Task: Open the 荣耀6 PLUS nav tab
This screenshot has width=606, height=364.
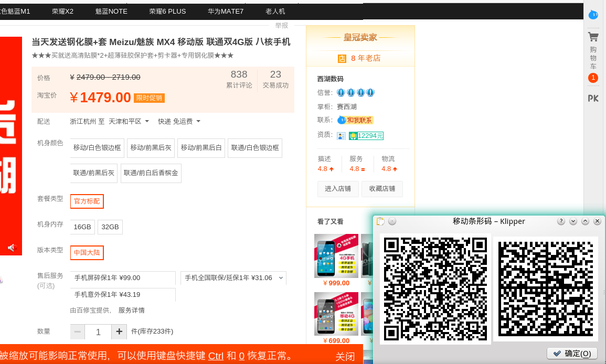Action: tap(168, 12)
